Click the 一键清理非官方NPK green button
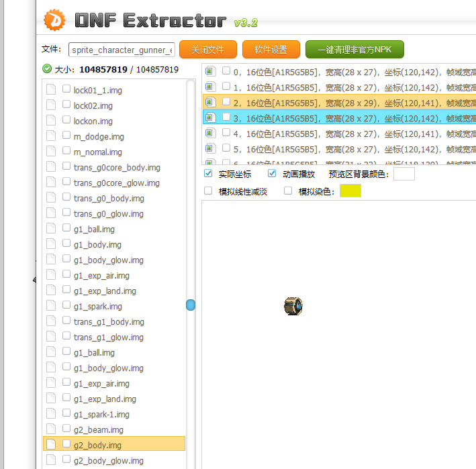This screenshot has height=469, width=476. [x=354, y=50]
